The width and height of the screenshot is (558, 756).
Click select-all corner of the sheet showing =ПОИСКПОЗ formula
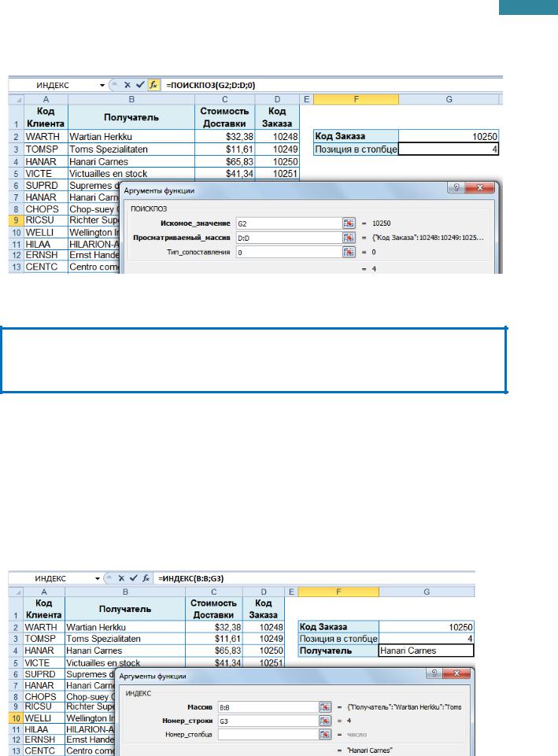17,100
